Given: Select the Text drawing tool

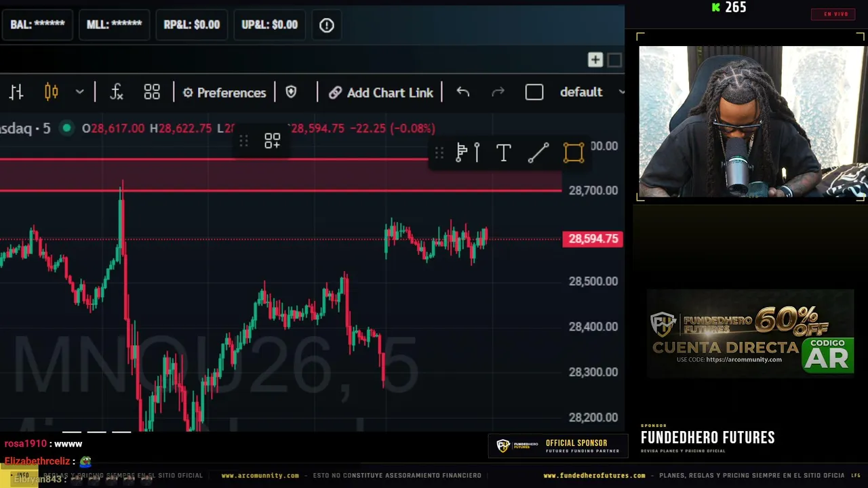Looking at the screenshot, I should [503, 153].
